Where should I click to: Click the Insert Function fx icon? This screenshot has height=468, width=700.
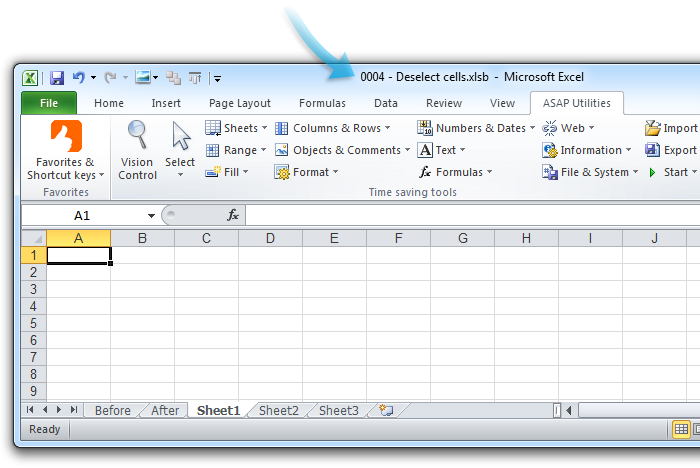pos(233,215)
